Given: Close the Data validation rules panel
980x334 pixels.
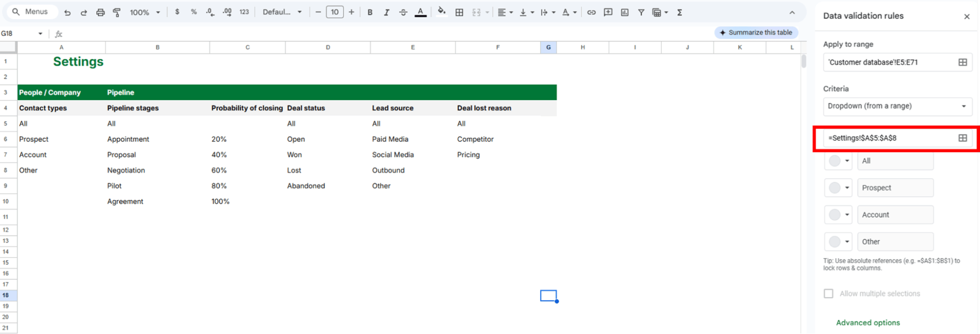Looking at the screenshot, I should [967, 16].
